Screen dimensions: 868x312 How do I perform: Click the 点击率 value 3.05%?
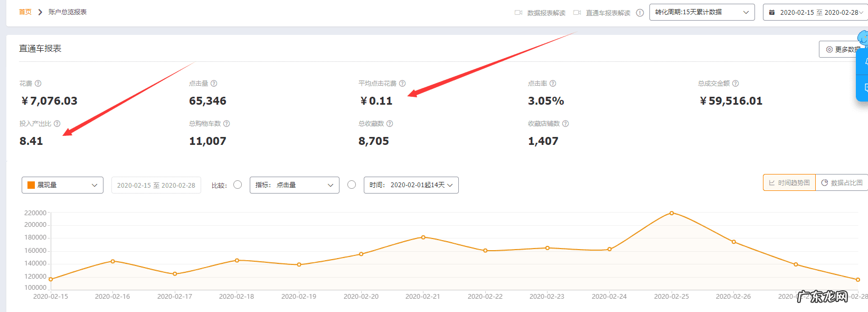tap(546, 101)
